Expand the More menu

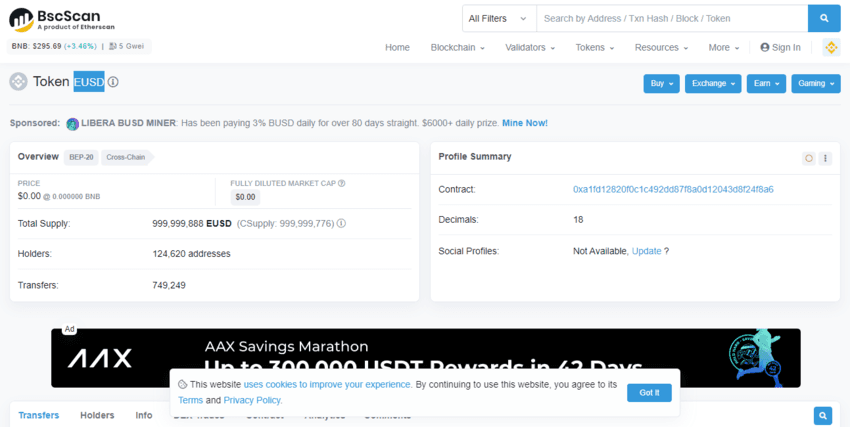pos(724,48)
